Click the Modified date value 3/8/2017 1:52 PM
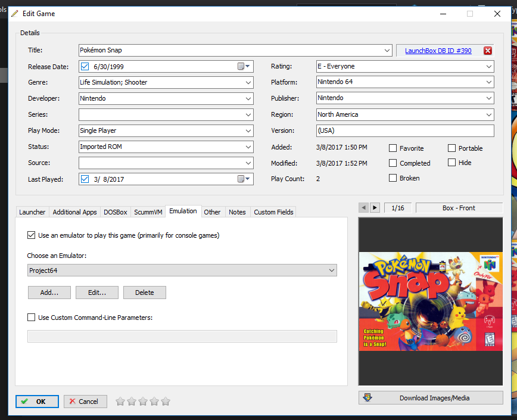517x420 pixels. click(342, 163)
